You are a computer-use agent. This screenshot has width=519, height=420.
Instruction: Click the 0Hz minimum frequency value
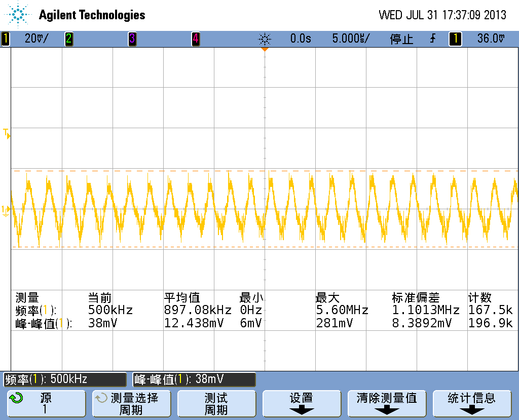click(251, 310)
